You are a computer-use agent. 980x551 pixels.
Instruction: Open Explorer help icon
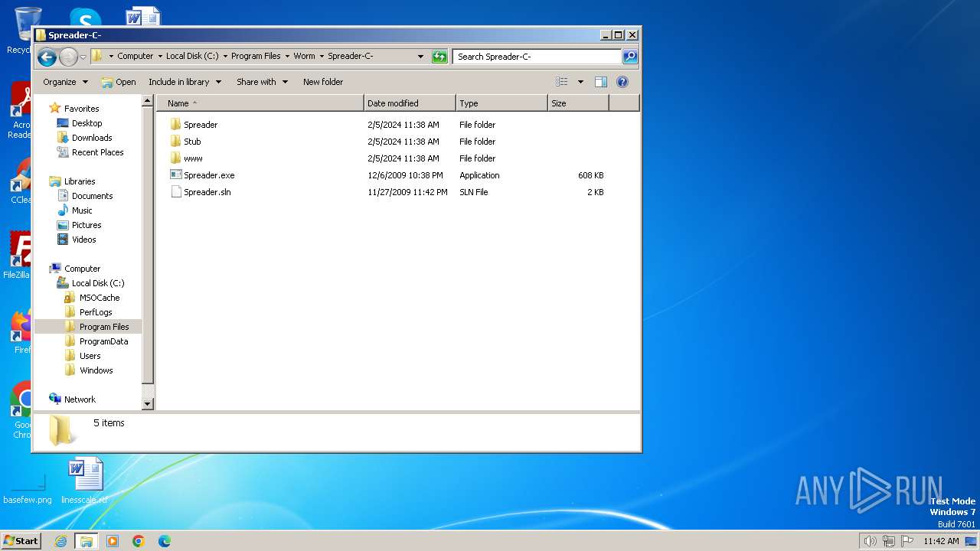[x=622, y=82]
